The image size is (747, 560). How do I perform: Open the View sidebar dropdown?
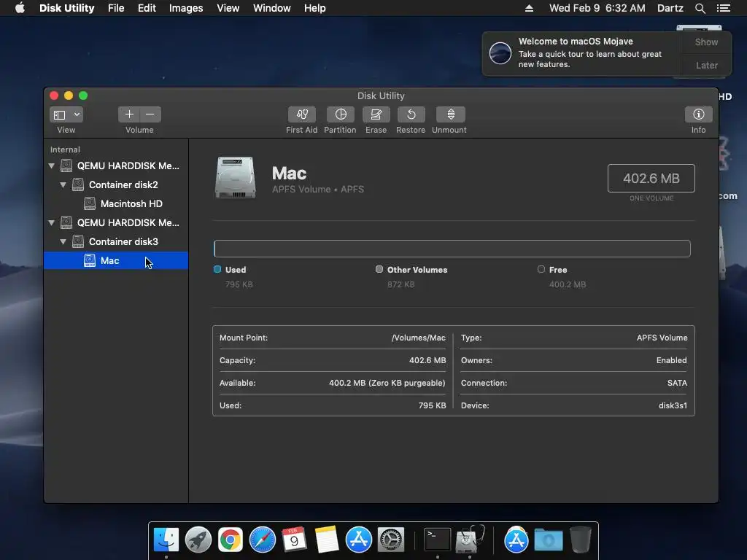click(x=66, y=114)
